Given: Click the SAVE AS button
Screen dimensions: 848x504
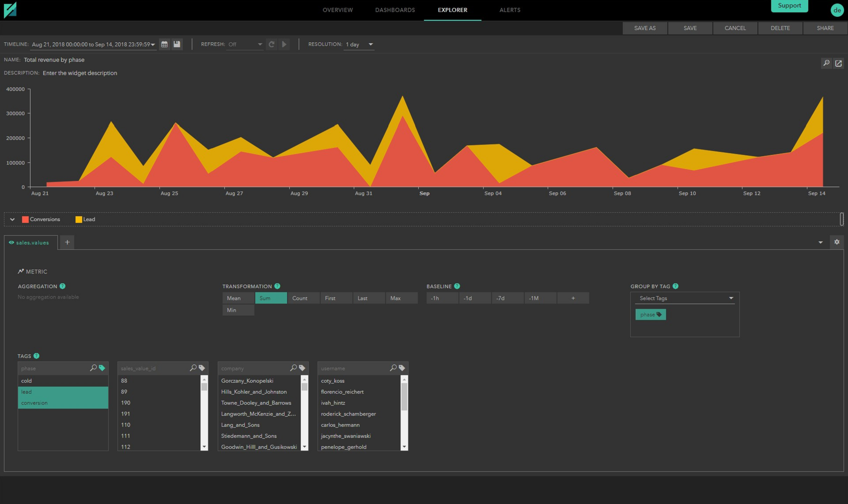Looking at the screenshot, I should [645, 28].
